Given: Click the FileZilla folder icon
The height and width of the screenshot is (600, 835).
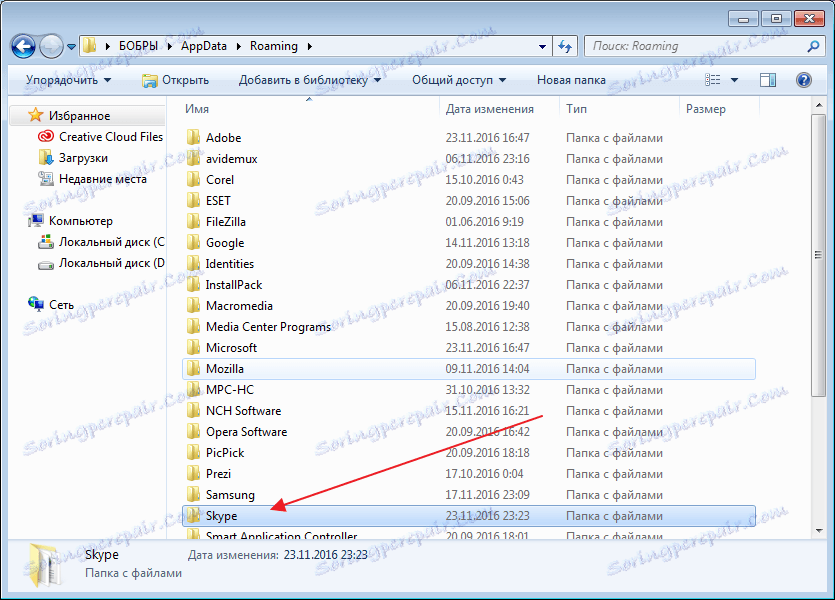Looking at the screenshot, I should pos(193,221).
